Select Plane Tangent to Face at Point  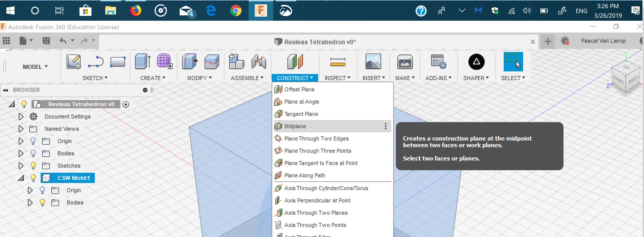coord(332,163)
